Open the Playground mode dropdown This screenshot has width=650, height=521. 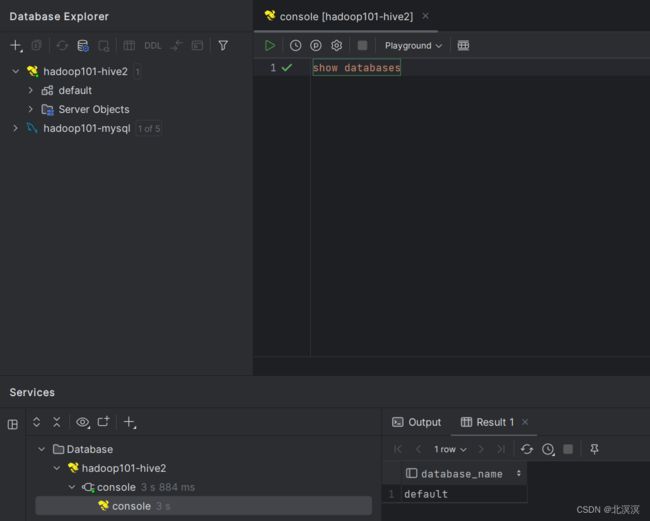point(413,46)
